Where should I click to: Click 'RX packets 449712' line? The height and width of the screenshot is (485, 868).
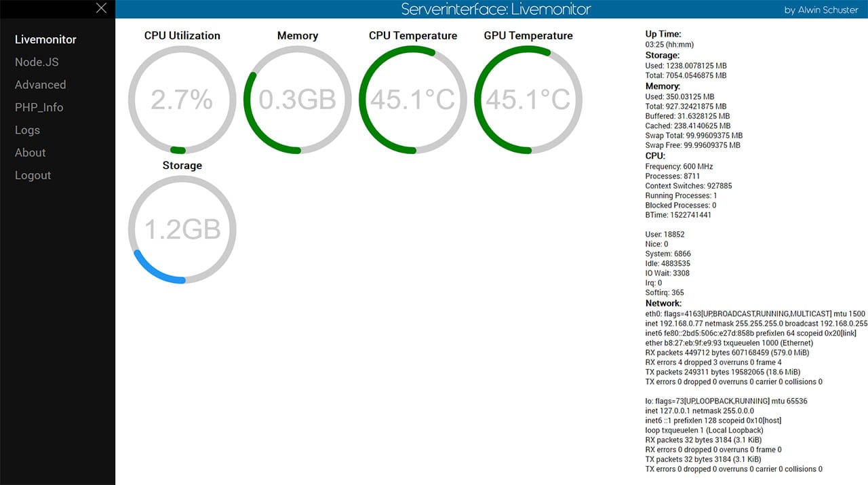[727, 353]
